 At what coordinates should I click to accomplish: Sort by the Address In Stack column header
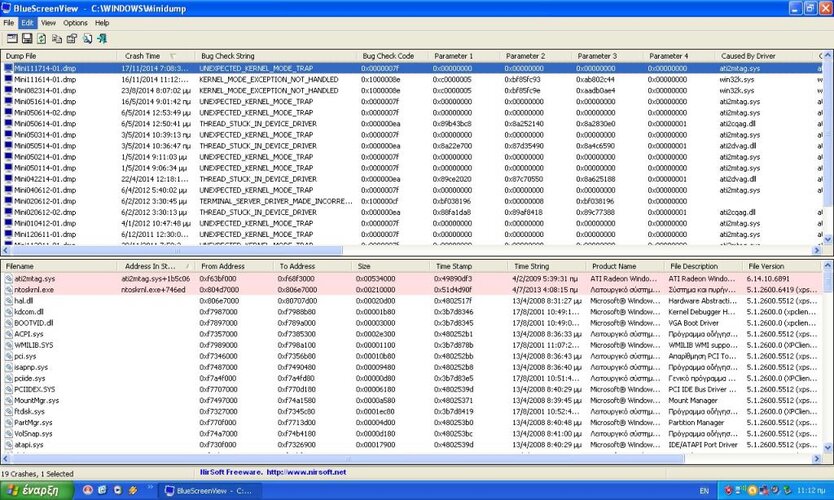(x=155, y=266)
